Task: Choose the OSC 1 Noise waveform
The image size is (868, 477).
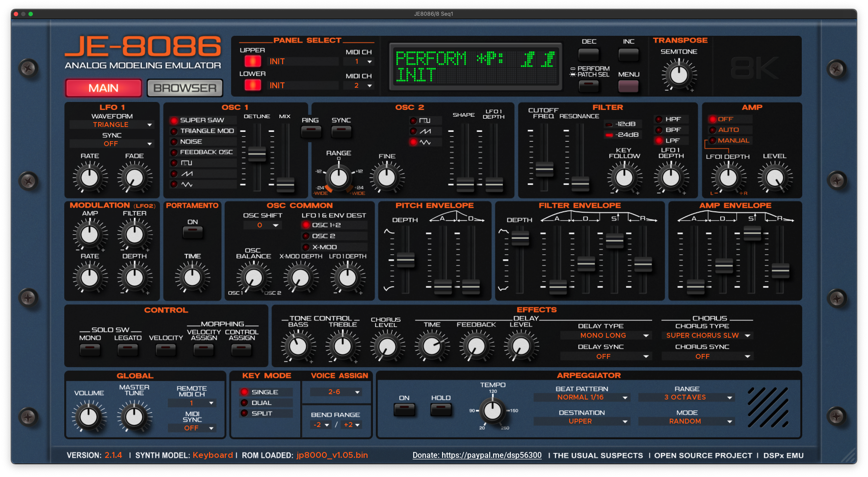Action: pos(174,142)
